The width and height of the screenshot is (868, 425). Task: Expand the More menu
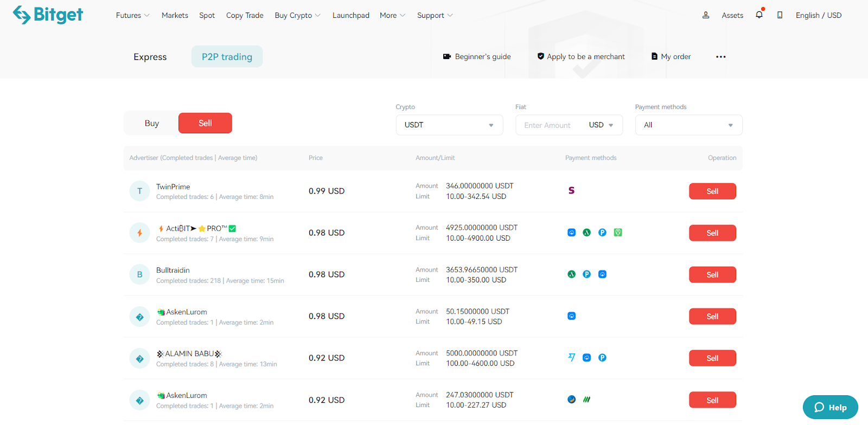click(x=392, y=15)
